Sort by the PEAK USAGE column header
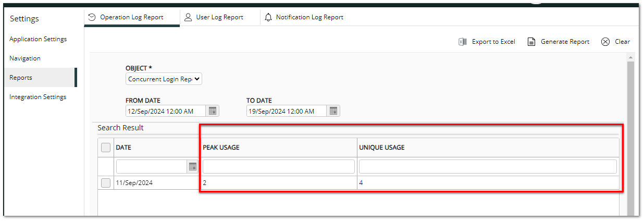The width and height of the screenshot is (644, 221). (x=221, y=148)
